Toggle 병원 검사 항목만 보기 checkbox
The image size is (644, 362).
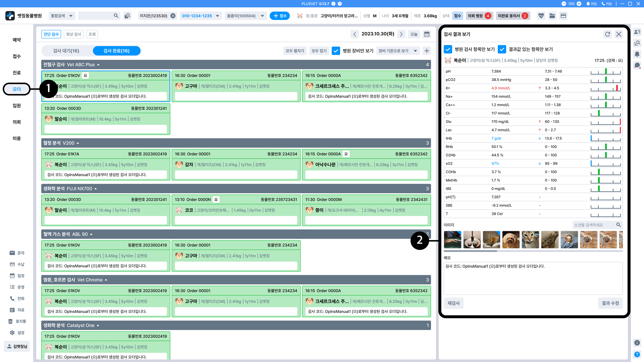448,49
